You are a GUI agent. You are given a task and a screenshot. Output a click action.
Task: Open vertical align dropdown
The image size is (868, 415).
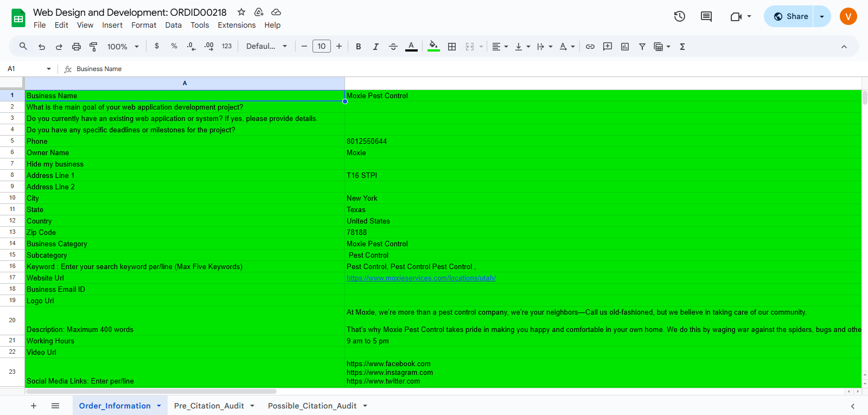(x=522, y=47)
